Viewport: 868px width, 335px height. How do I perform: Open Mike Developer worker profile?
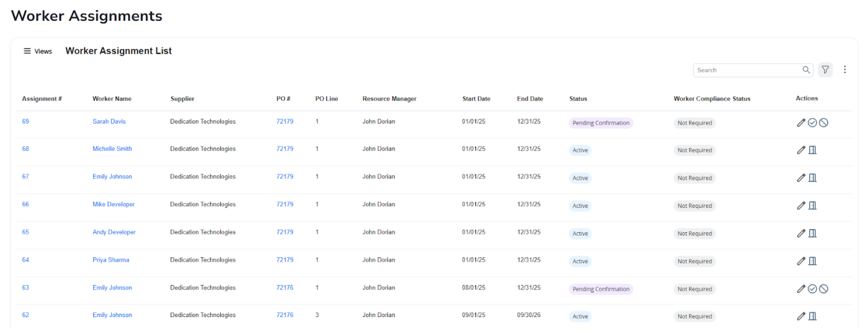click(114, 204)
